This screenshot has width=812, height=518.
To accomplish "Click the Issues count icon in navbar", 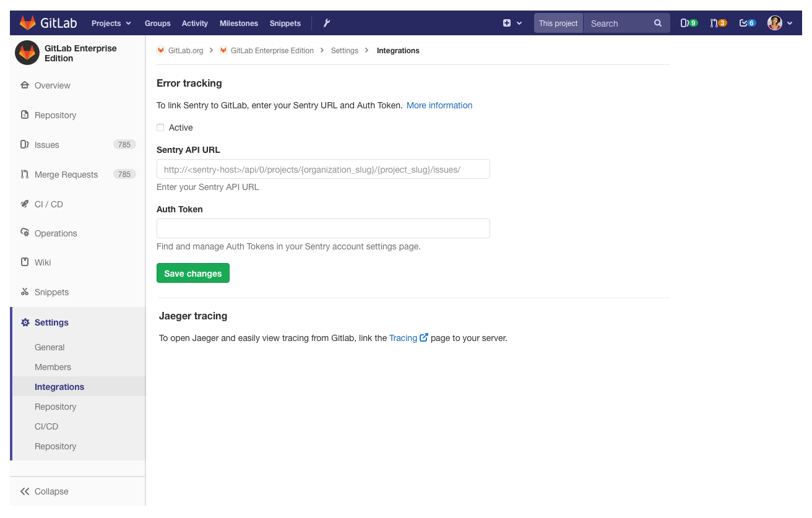I will click(x=689, y=22).
